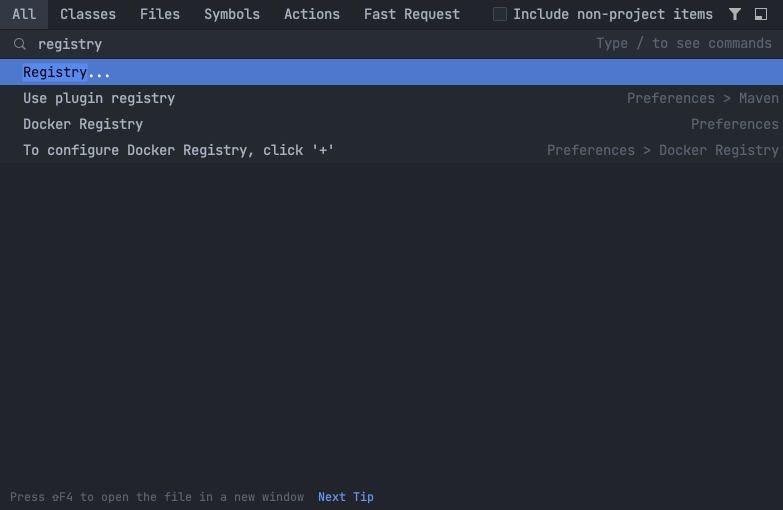
Task: Click the filter funnel icon
Action: [735, 14]
